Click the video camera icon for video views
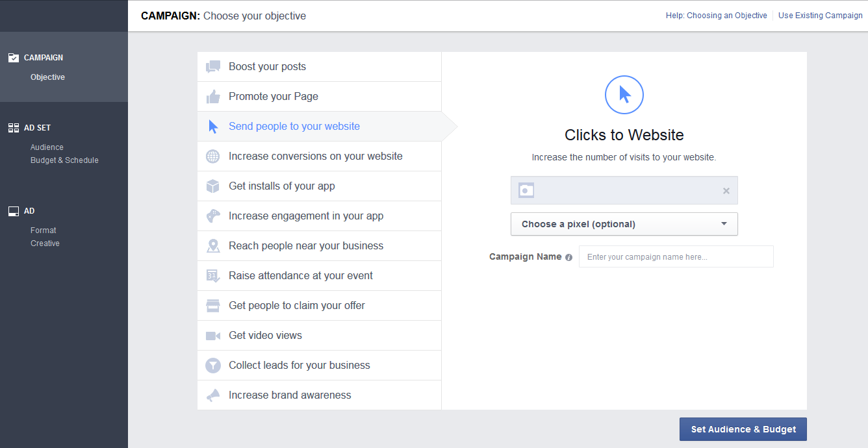The height and width of the screenshot is (448, 868). click(212, 336)
